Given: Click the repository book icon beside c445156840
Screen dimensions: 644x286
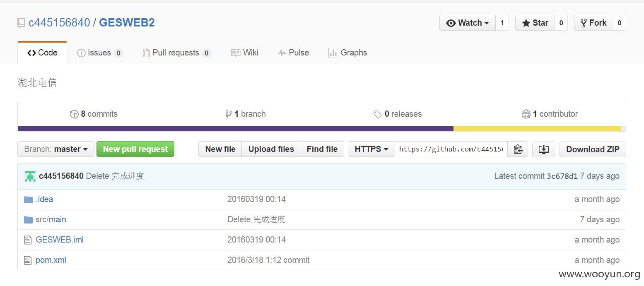Looking at the screenshot, I should pyautogui.click(x=21, y=23).
